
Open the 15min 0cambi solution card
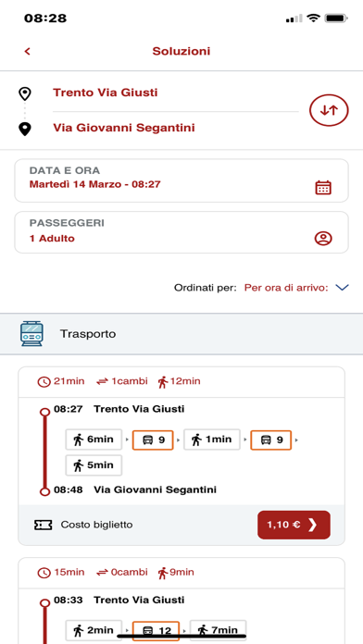coord(181,601)
